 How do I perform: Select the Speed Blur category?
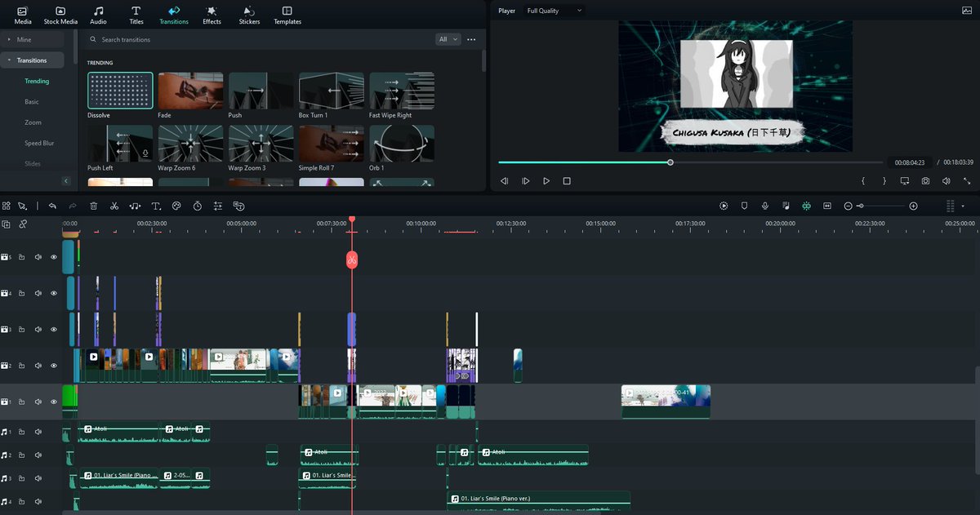point(39,143)
